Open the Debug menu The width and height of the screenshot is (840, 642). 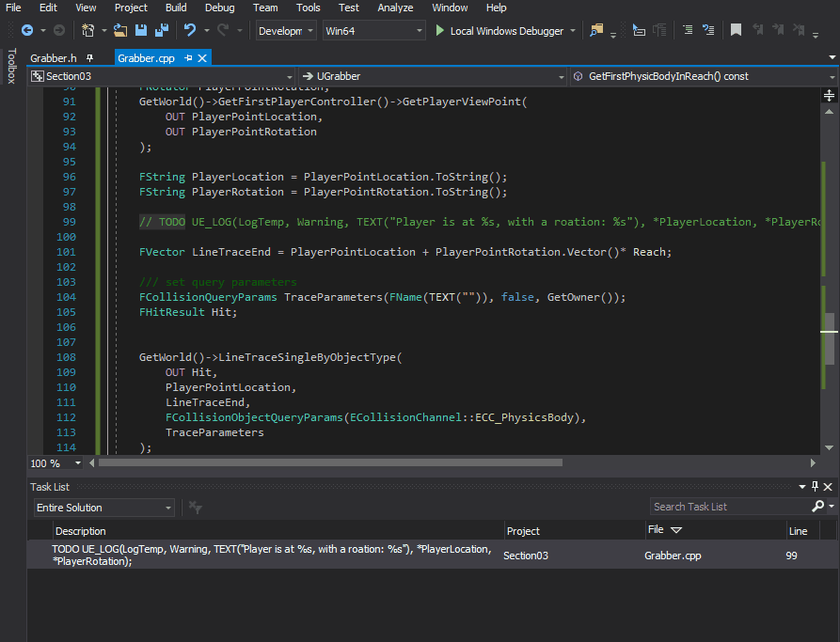(x=219, y=8)
